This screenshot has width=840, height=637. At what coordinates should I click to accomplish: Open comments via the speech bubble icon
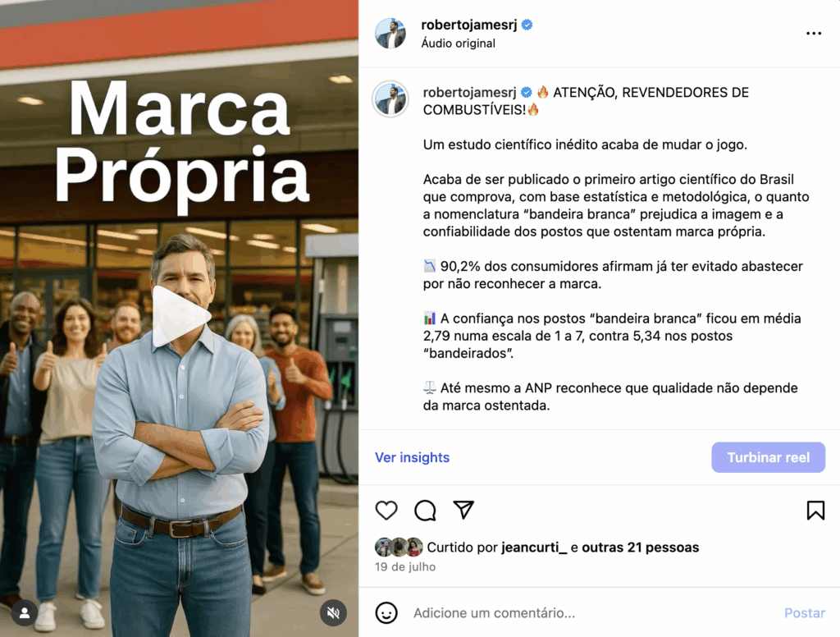point(425,510)
